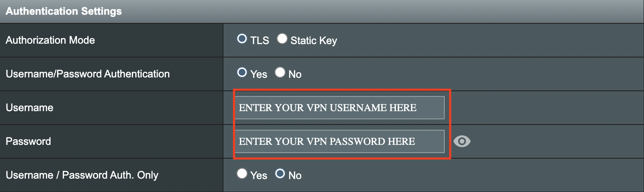Choose the Static Key authorization mode radio
644x192 pixels.
282,39
